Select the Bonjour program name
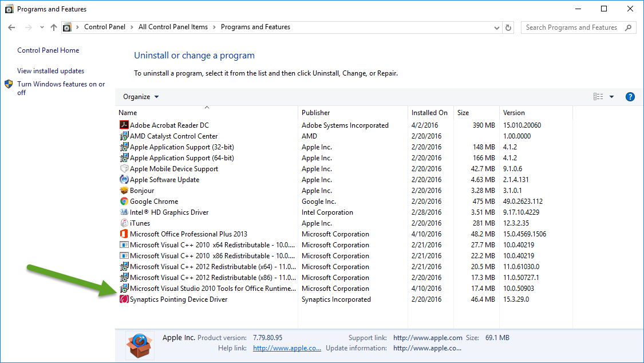This screenshot has width=644, height=363. click(142, 190)
